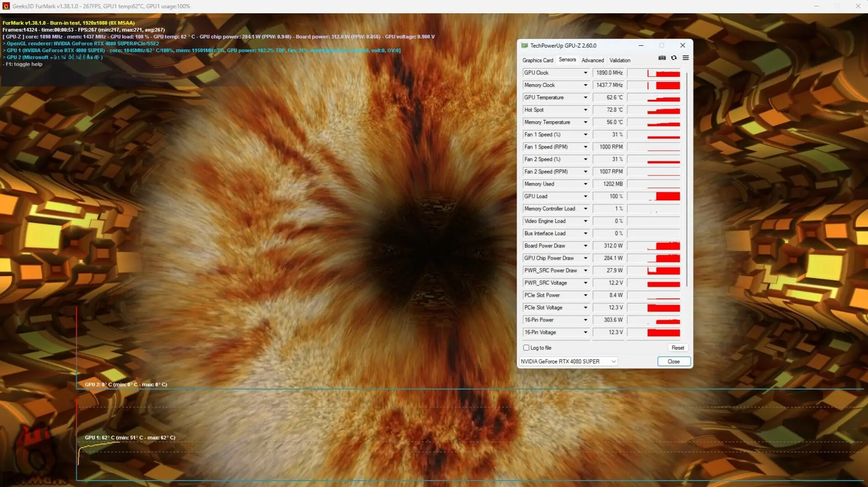This screenshot has height=487, width=868.
Task: Open the PCIe Slot Power dropdown
Action: [x=585, y=295]
